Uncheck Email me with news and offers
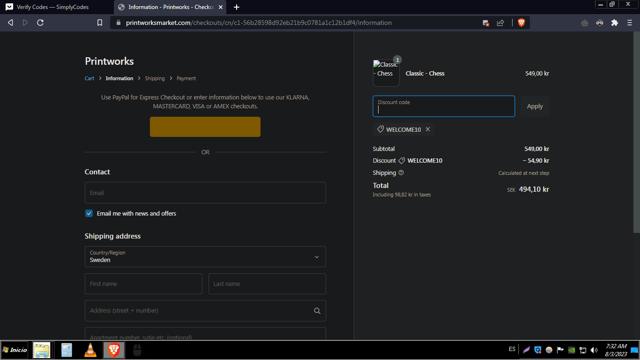 coord(89,213)
